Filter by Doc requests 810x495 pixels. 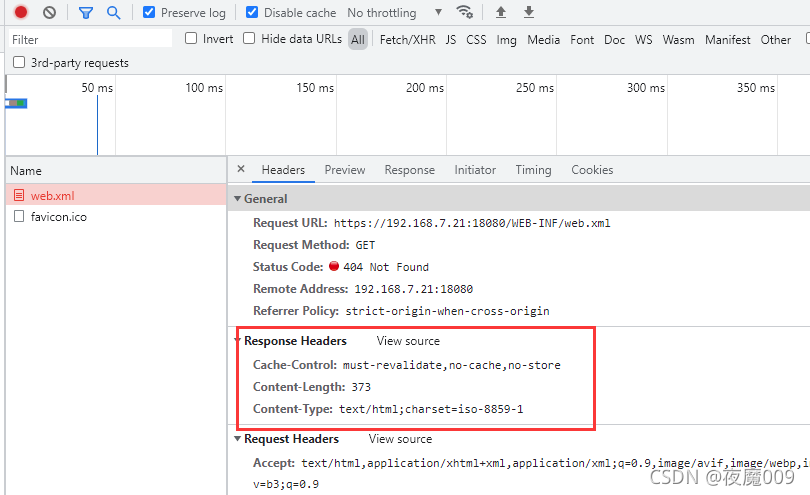click(614, 40)
